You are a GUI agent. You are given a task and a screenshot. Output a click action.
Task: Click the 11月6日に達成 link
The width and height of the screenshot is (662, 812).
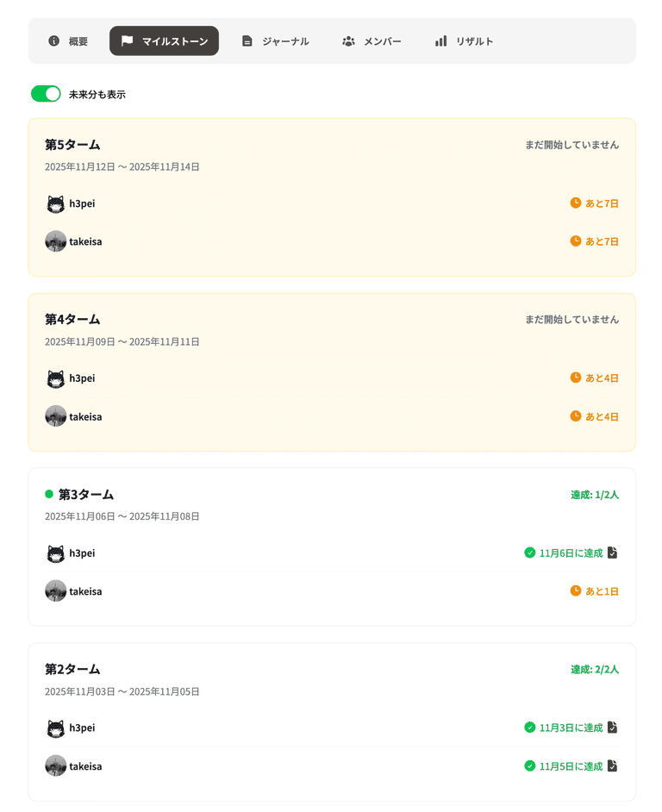(x=571, y=553)
